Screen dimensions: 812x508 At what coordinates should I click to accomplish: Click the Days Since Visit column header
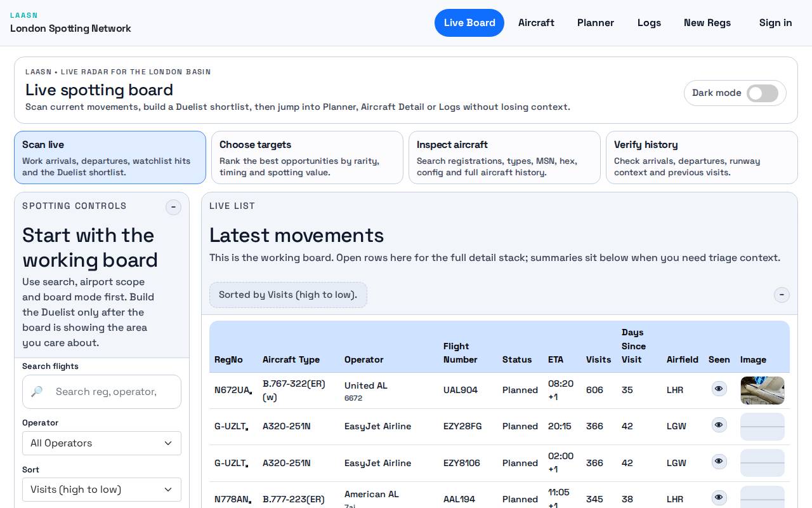coord(634,346)
